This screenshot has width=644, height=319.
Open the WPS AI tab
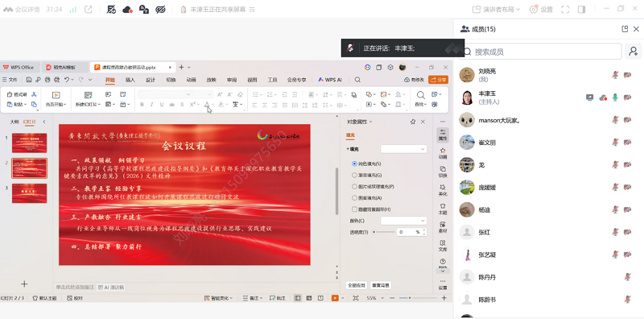tap(330, 80)
